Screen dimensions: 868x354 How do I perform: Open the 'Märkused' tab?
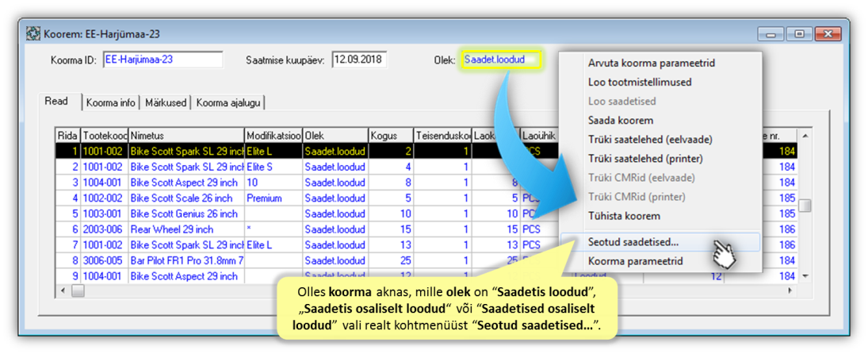166,102
